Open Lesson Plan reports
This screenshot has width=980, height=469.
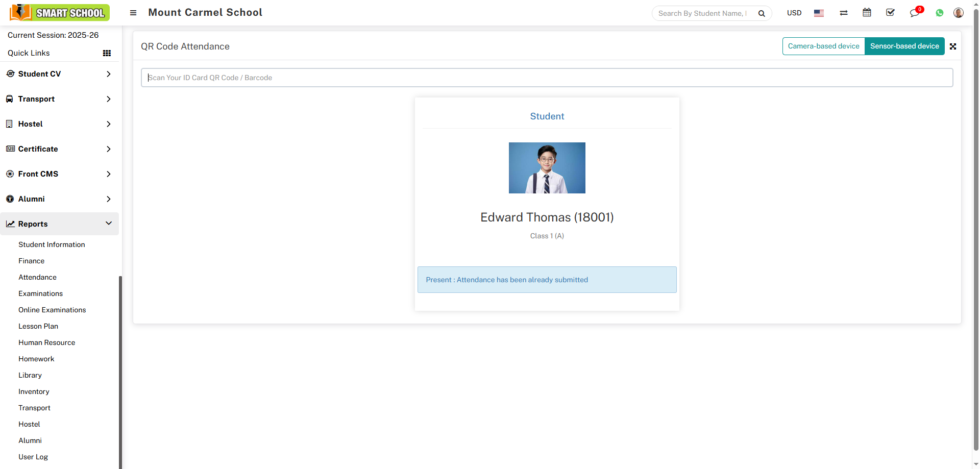[38, 326]
